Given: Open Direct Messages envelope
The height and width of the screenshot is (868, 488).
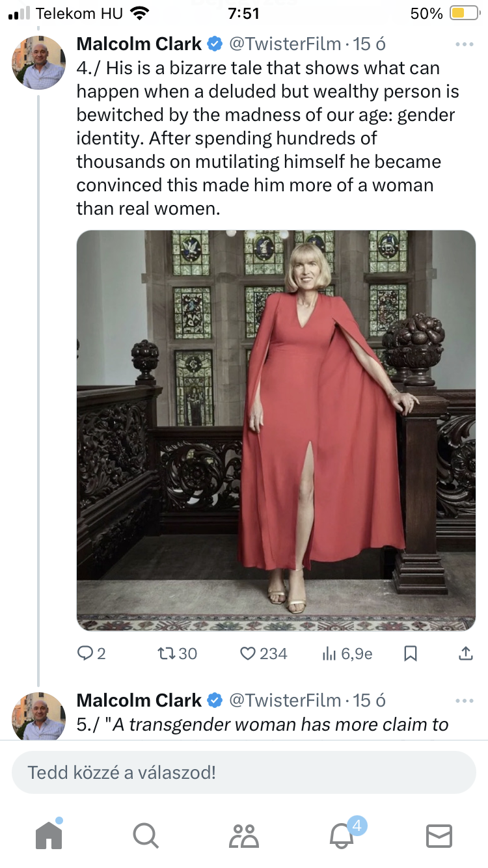Looking at the screenshot, I should [x=439, y=835].
